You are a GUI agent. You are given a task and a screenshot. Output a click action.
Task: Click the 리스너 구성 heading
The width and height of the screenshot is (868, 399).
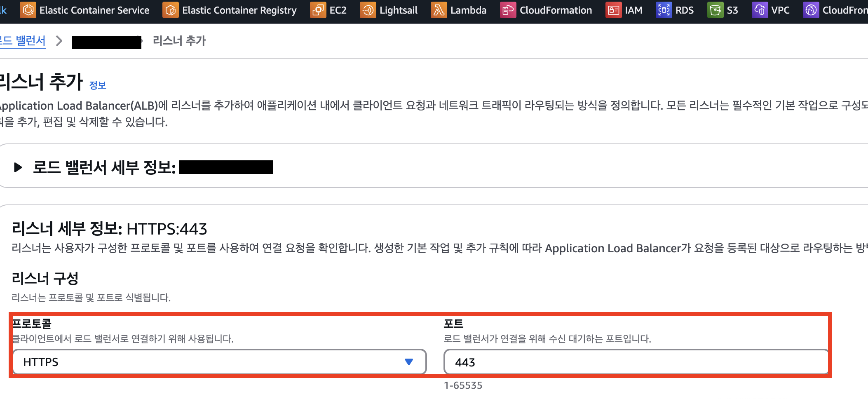45,279
